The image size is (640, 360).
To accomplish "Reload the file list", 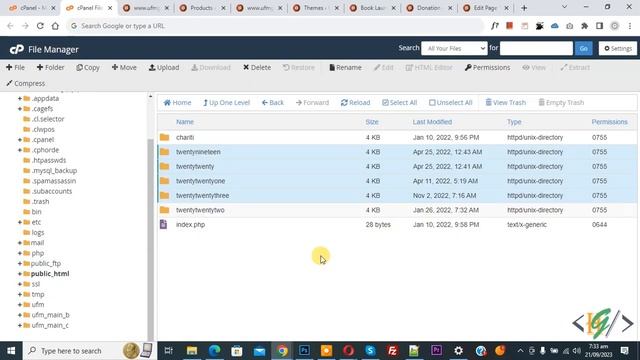I will tap(356, 102).
